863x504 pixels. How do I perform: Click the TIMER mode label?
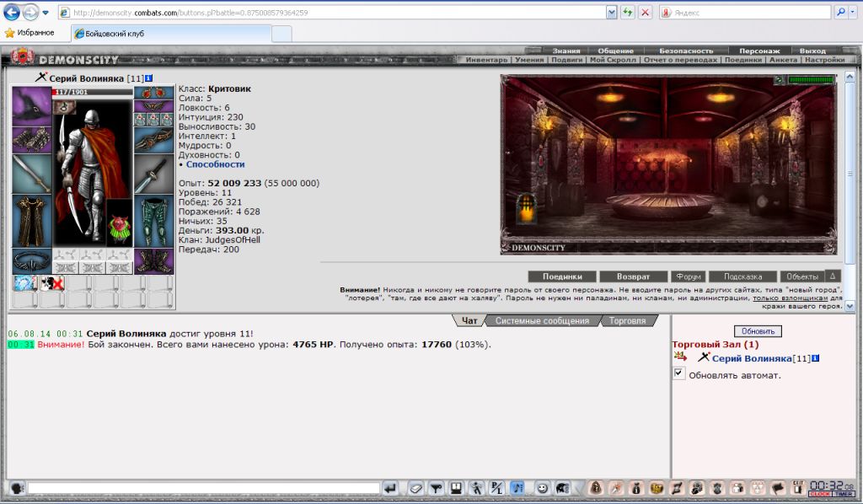pos(844,494)
